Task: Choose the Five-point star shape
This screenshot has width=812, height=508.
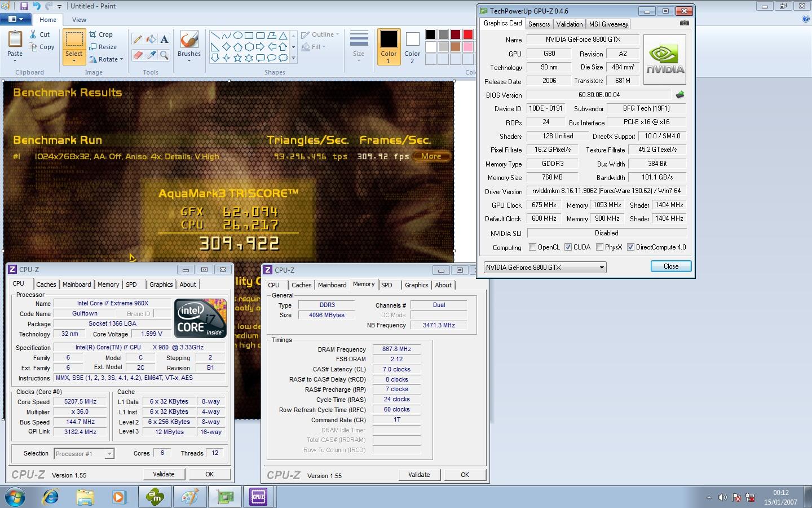Action: coord(238,58)
